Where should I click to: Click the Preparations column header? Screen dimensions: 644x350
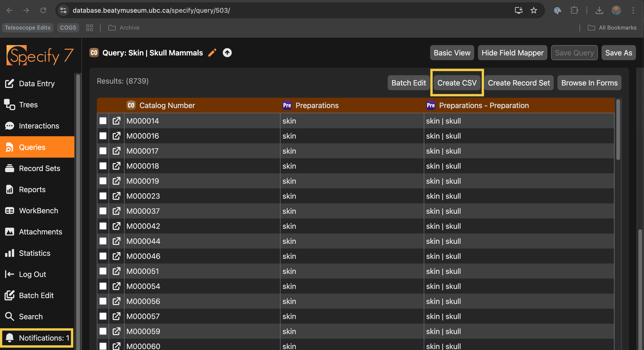[317, 105]
